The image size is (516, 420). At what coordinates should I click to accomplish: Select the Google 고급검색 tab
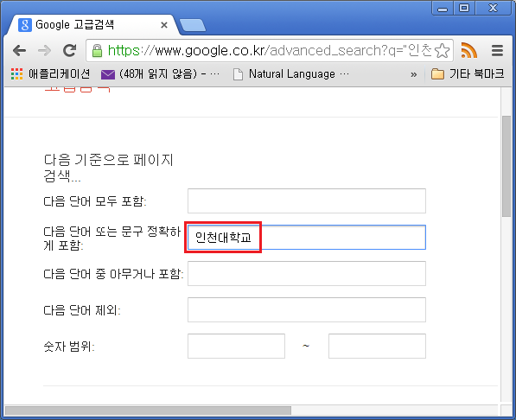(x=92, y=25)
